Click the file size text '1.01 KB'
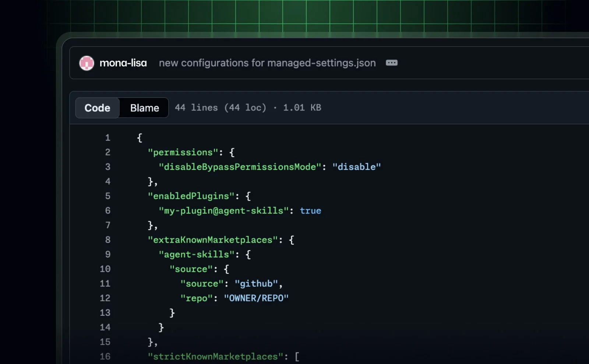This screenshot has height=364, width=589. (302, 107)
